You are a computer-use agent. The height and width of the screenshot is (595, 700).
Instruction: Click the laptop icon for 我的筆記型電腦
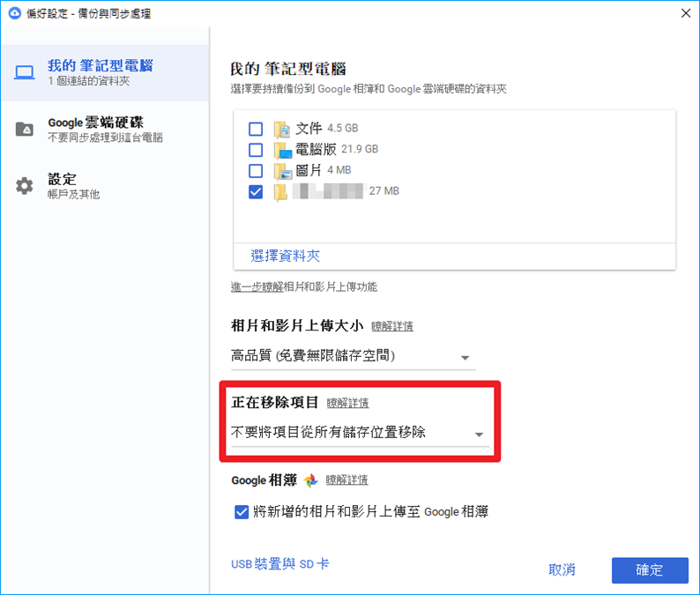coord(24,72)
